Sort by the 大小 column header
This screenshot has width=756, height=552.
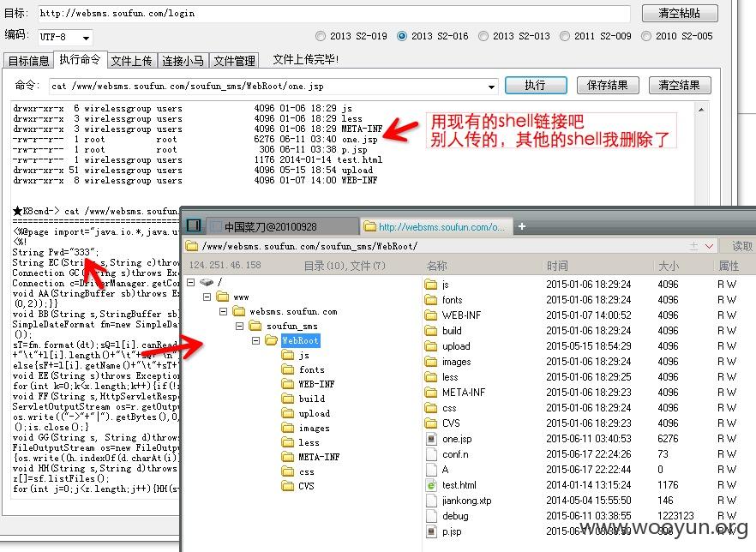tap(669, 266)
